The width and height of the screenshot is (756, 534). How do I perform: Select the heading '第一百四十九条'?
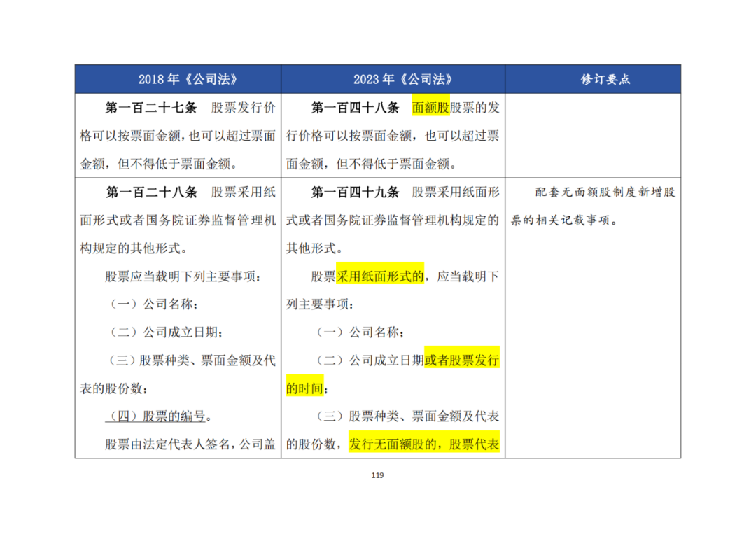(356, 192)
